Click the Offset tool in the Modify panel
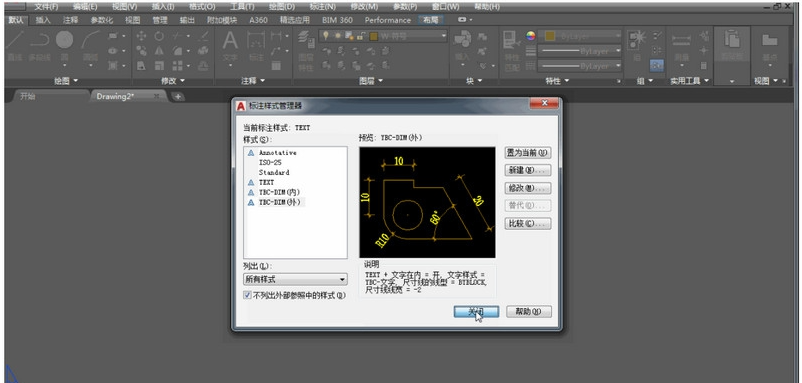Viewport: 802px width, 383px height. click(x=204, y=65)
